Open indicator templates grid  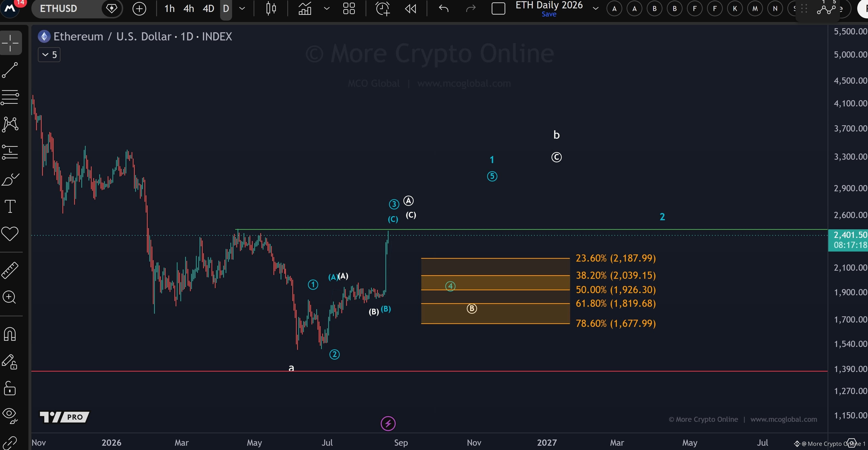click(349, 8)
